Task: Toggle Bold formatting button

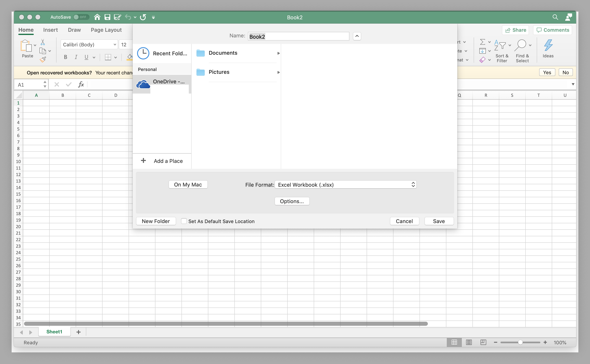Action: [65, 57]
